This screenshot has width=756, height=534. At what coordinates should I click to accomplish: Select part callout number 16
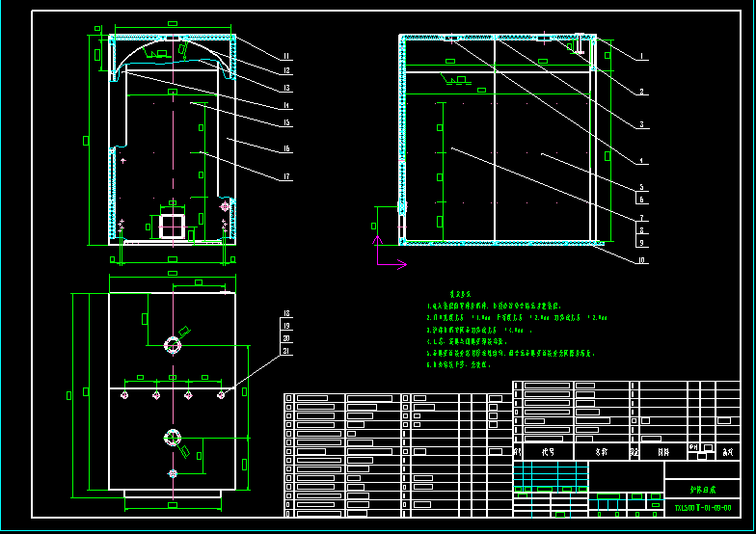pos(286,148)
